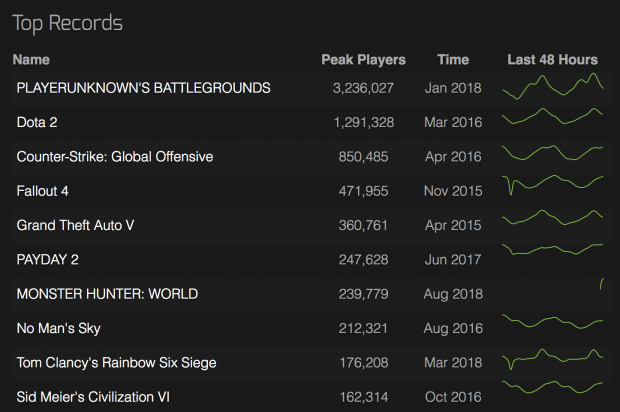Open Fallout 4 stats page
620x412 pixels.
(x=42, y=191)
